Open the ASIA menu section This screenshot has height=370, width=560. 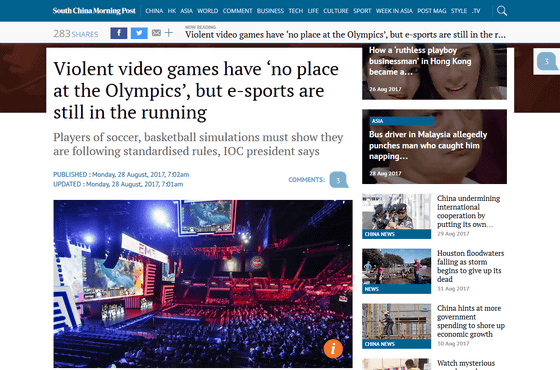(186, 11)
